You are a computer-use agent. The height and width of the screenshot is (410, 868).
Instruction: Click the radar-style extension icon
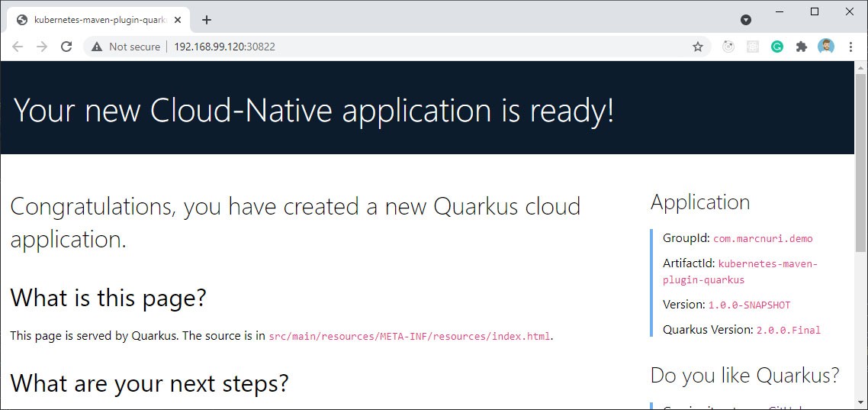point(728,47)
